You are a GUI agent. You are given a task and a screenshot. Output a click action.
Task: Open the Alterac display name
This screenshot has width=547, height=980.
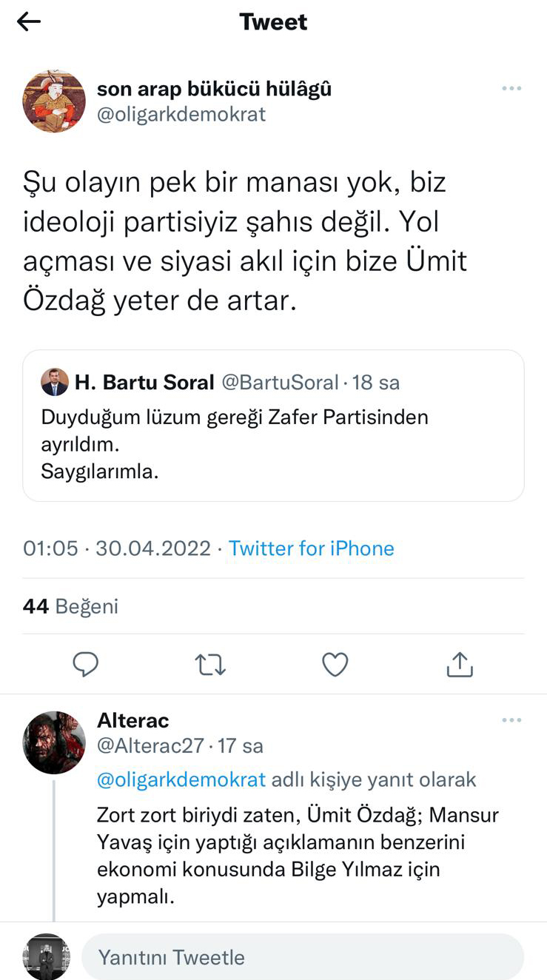click(x=133, y=720)
